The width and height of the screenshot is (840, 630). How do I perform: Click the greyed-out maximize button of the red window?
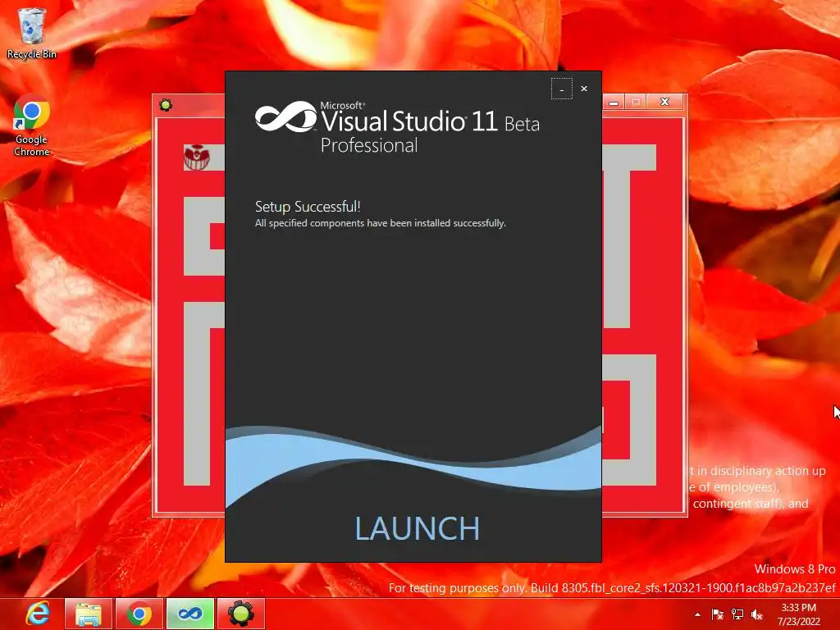[636, 102]
